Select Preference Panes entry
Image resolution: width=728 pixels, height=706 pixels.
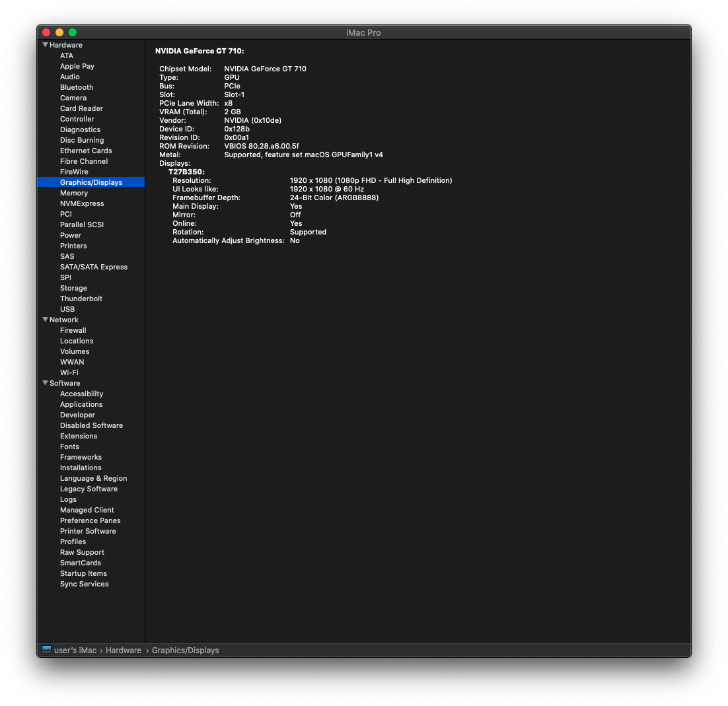[90, 521]
